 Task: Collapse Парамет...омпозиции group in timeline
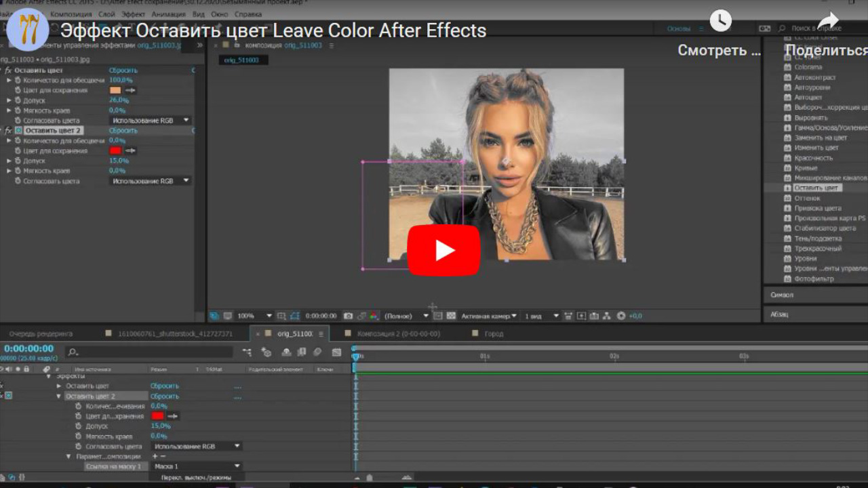point(69,457)
